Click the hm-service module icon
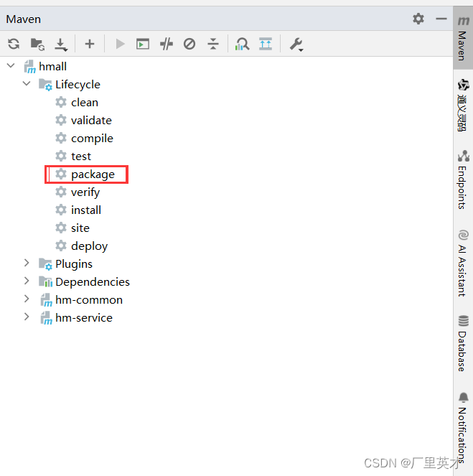This screenshot has width=473, height=476. click(x=47, y=318)
